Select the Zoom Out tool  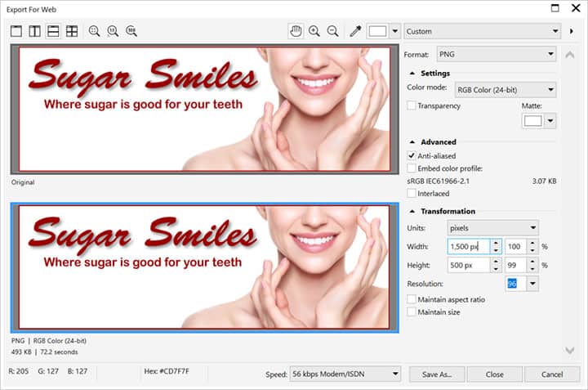click(x=332, y=31)
